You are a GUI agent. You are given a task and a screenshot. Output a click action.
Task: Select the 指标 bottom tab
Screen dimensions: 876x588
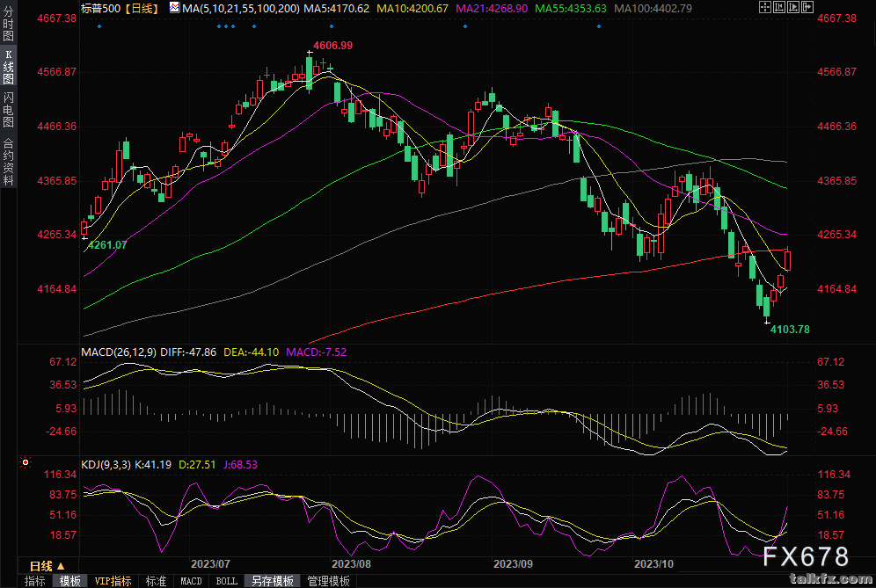(x=34, y=581)
